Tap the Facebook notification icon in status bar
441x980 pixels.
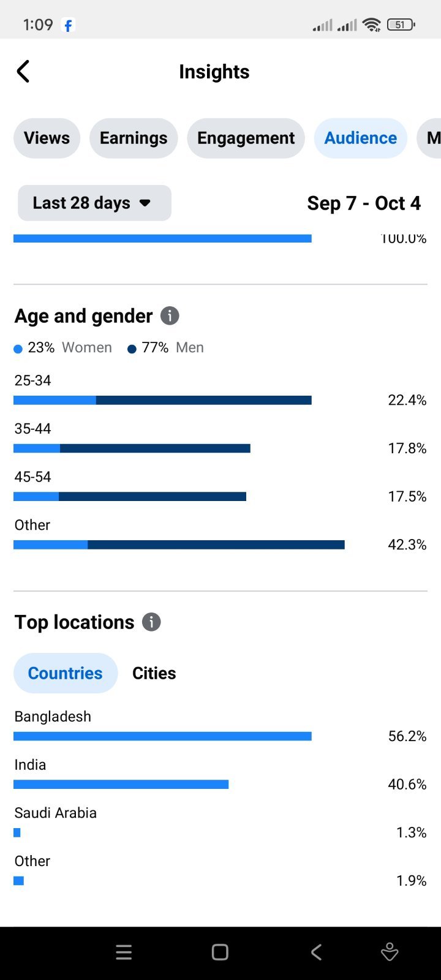coord(68,25)
